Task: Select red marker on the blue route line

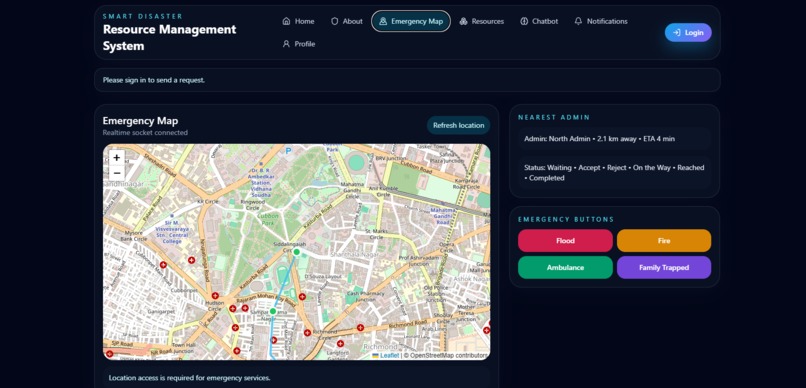Action: pos(273,340)
